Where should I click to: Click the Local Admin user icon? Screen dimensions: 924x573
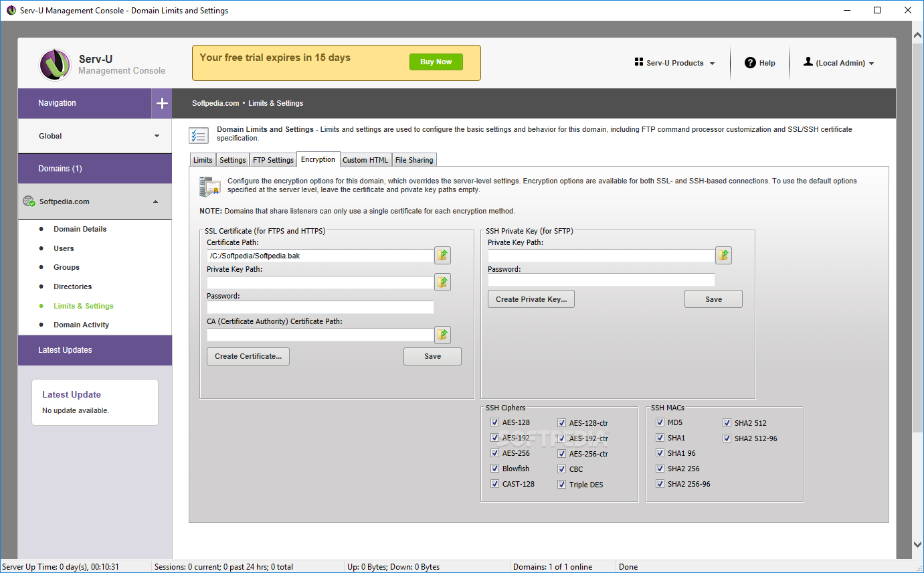coord(808,62)
